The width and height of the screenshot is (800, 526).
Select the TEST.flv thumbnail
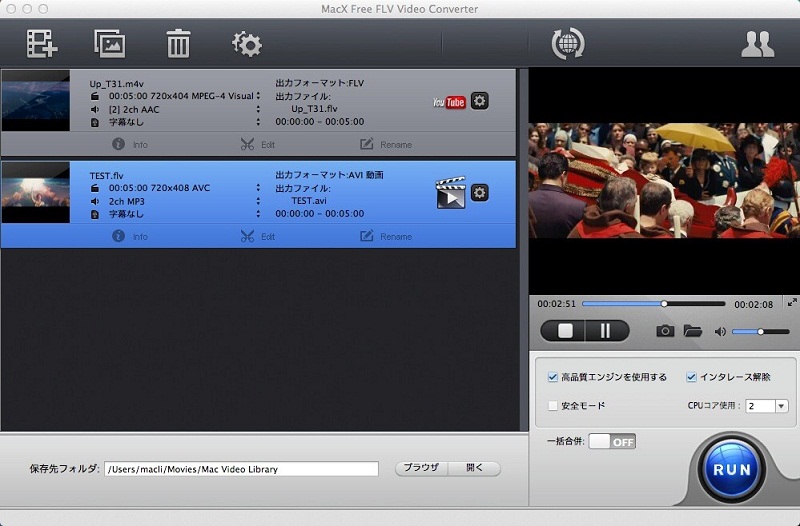point(36,192)
